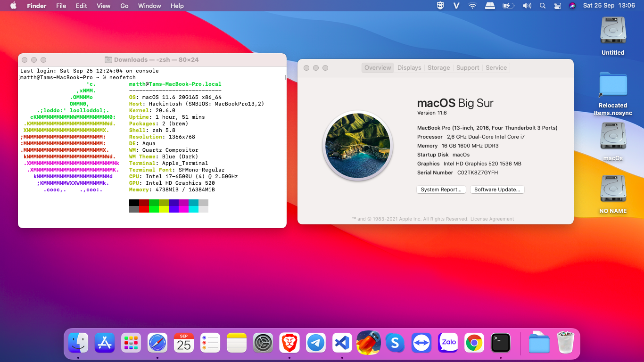The image size is (644, 362).
Task: Switch to the Storage tab
Action: coord(439,68)
